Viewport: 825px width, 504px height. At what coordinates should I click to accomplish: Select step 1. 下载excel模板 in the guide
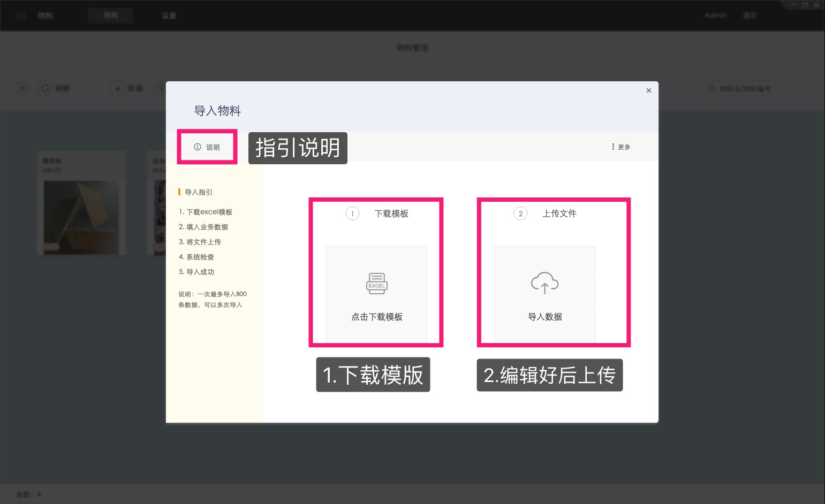point(207,211)
